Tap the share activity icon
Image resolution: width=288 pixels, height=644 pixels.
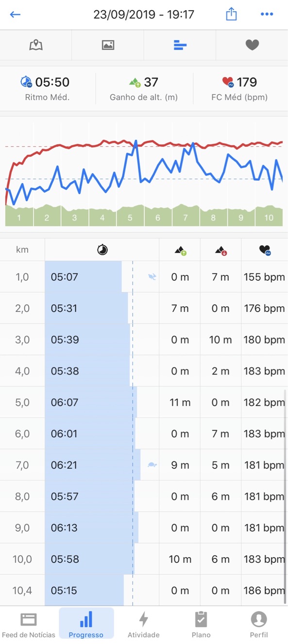coord(232,14)
